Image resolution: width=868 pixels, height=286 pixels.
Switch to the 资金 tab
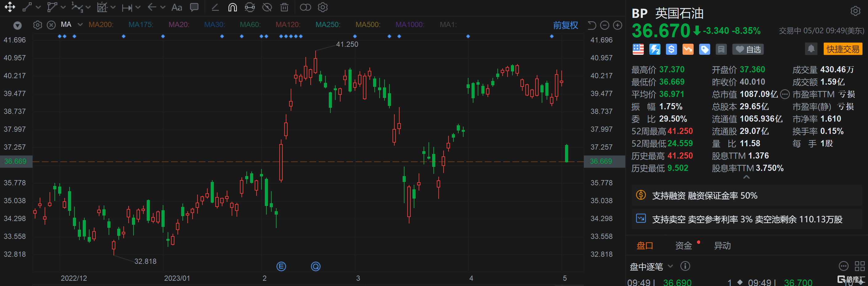683,246
